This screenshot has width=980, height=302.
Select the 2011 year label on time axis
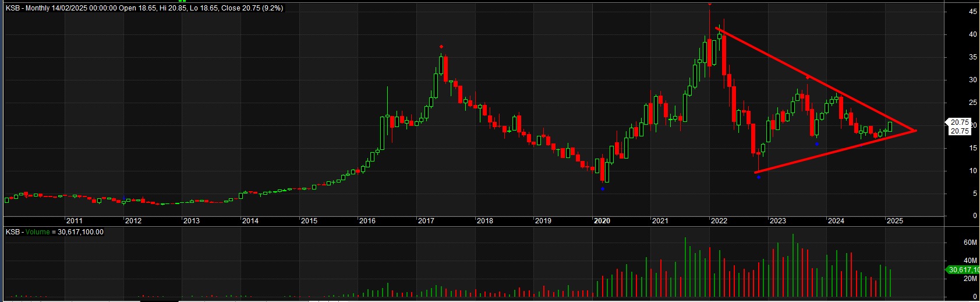point(74,221)
